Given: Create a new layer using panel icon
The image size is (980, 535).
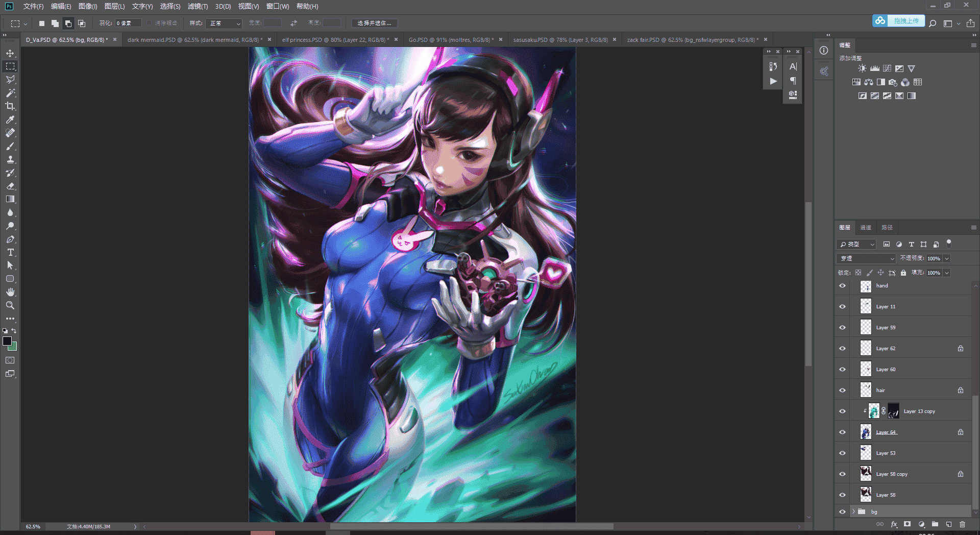Looking at the screenshot, I should (x=948, y=524).
